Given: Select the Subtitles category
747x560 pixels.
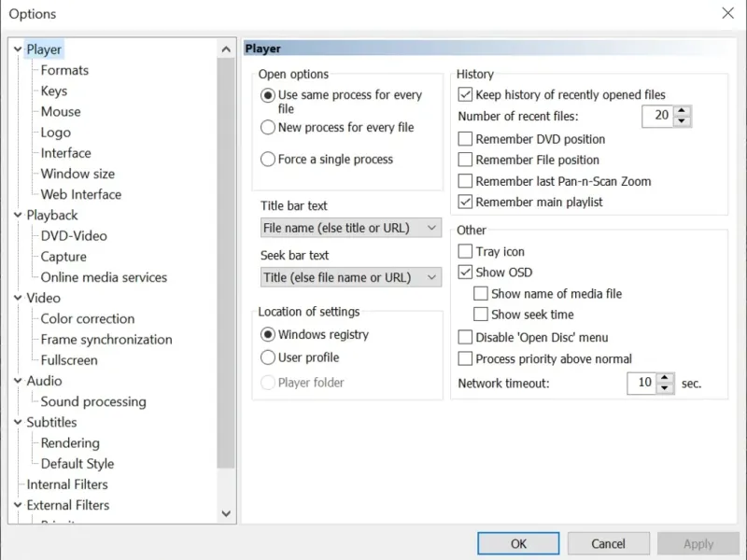Looking at the screenshot, I should pyautogui.click(x=51, y=423).
